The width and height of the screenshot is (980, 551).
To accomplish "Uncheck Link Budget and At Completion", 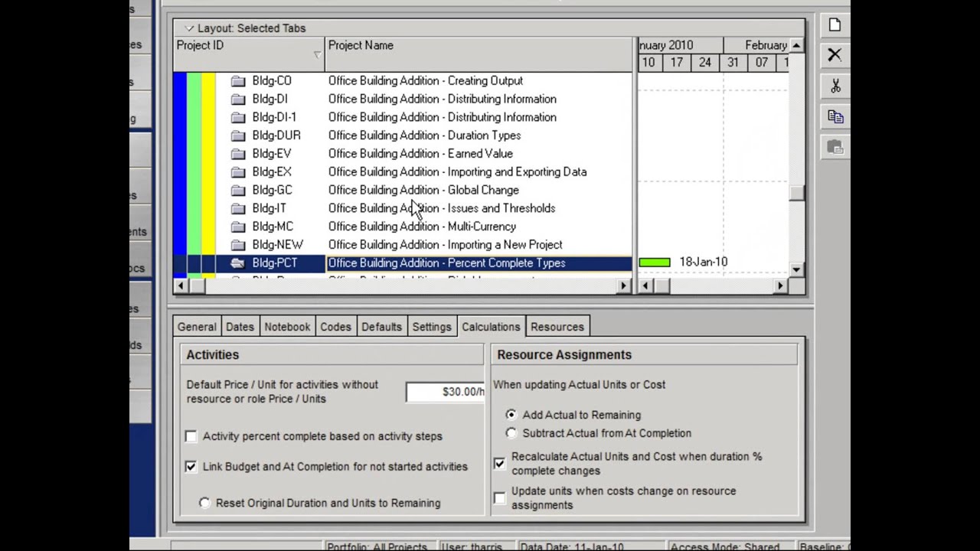I will point(191,466).
